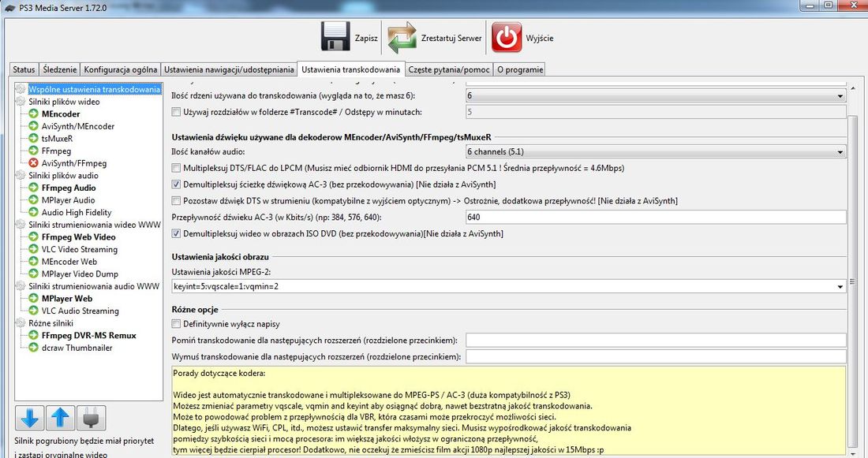Click the blue down arrow engine button
Screen dimensions: 868x458
click(30, 418)
